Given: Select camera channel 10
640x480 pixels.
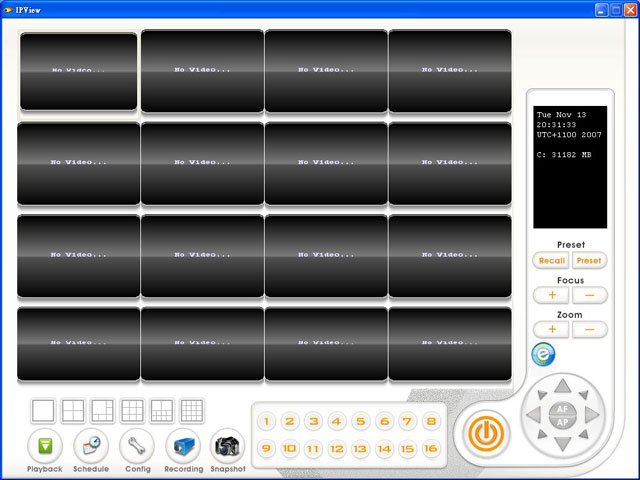Looking at the screenshot, I should [x=290, y=449].
